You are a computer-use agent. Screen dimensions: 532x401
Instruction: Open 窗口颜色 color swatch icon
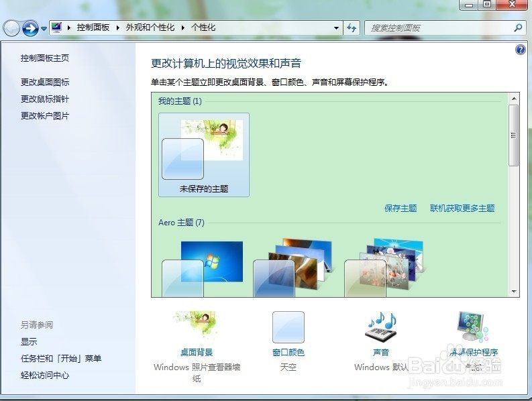(x=288, y=327)
